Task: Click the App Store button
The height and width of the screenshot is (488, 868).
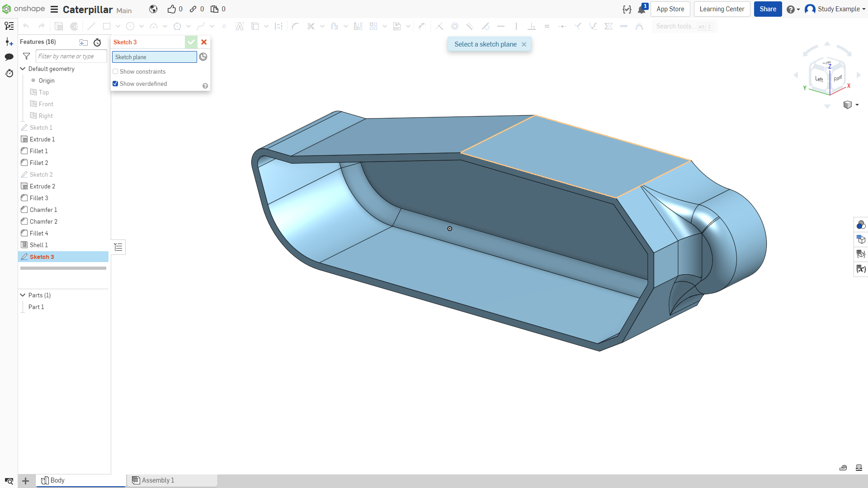Action: tap(670, 9)
